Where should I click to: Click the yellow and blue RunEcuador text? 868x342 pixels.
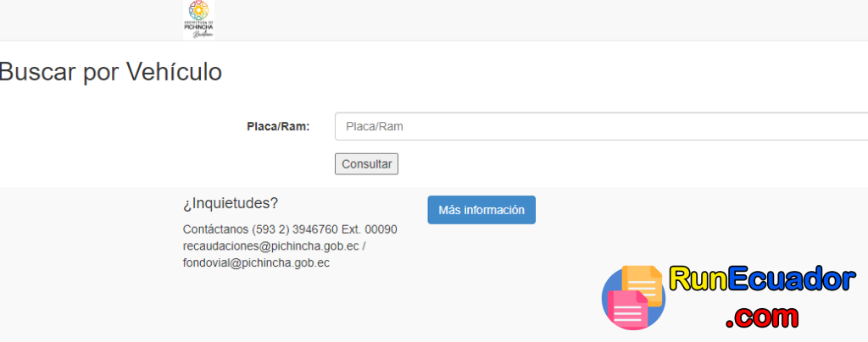[762, 279]
